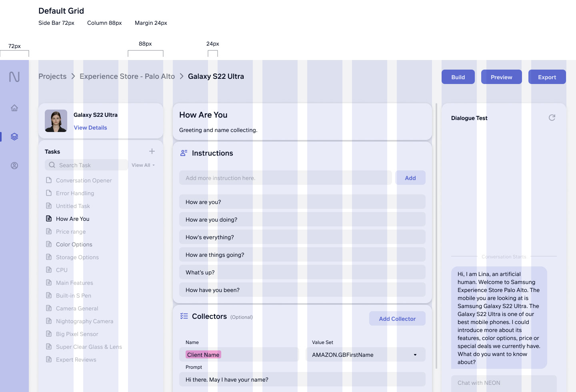Expand the Value Set AMAZON.GBFirstName dropdown
The height and width of the screenshot is (392, 576).
415,355
